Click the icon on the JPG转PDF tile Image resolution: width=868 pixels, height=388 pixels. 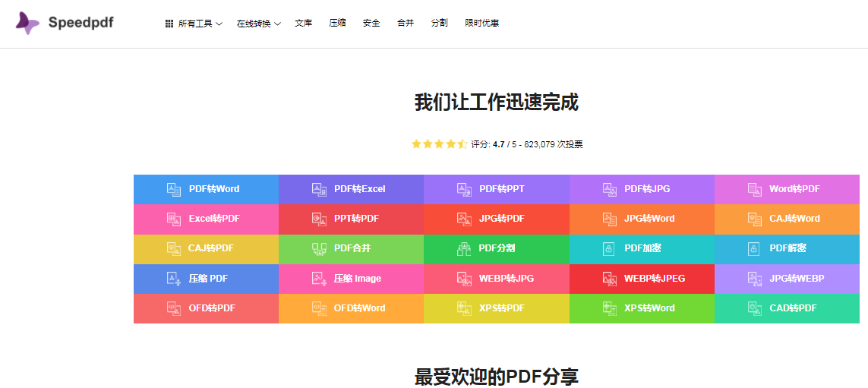pyautogui.click(x=464, y=219)
